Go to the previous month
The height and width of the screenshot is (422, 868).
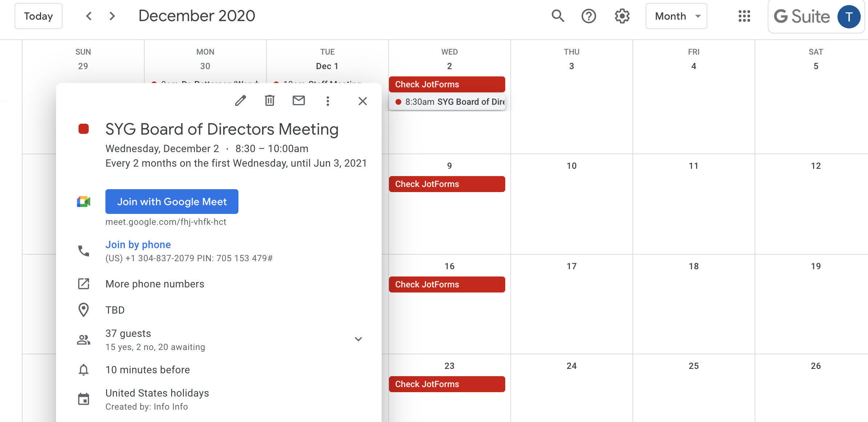(89, 16)
